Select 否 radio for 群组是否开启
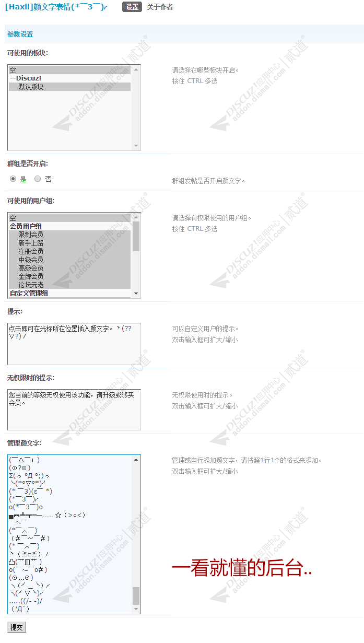This screenshot has width=364, height=643. [38, 179]
